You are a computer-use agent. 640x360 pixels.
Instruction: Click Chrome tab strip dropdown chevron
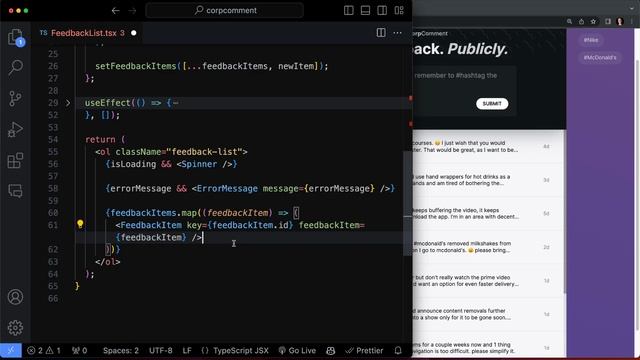[x=631, y=8]
